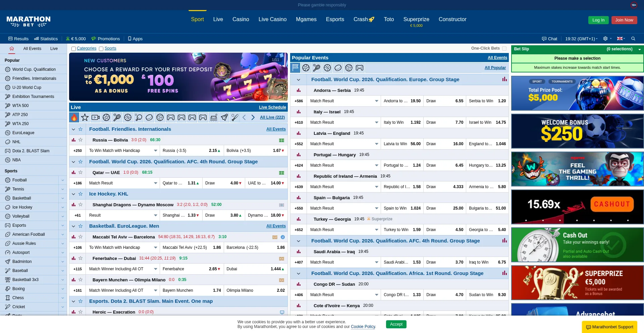The image size is (644, 333).
Task: Click the info icon for Maccabi Tel Aviv match
Action: coord(283,237)
